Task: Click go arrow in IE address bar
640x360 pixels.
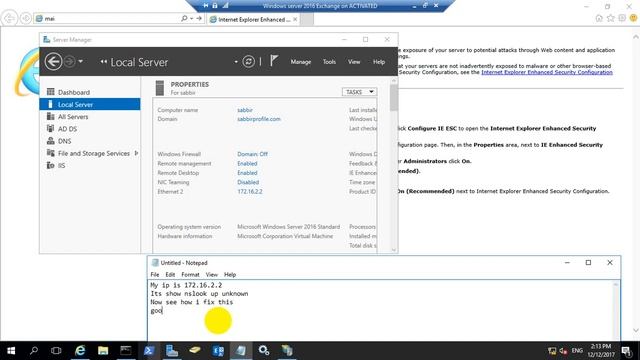Action: [x=199, y=18]
